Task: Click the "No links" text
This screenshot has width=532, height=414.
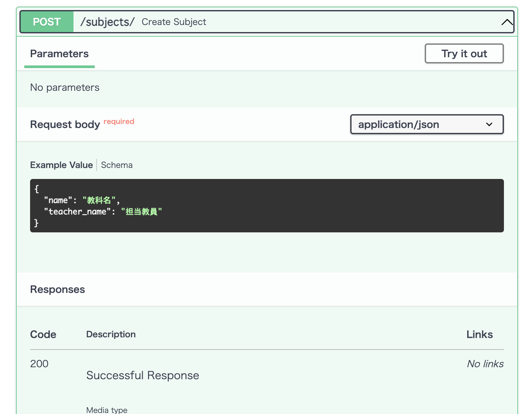Action: (x=485, y=364)
